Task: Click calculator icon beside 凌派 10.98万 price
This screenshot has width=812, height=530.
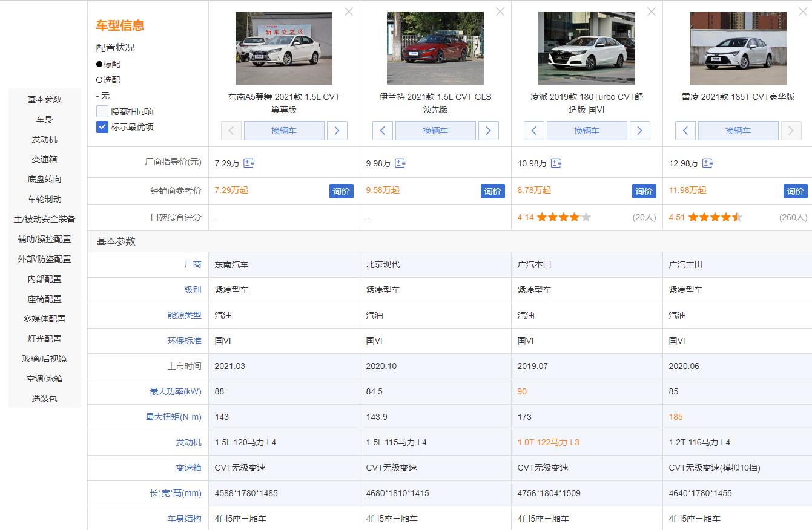Action: pos(557,163)
